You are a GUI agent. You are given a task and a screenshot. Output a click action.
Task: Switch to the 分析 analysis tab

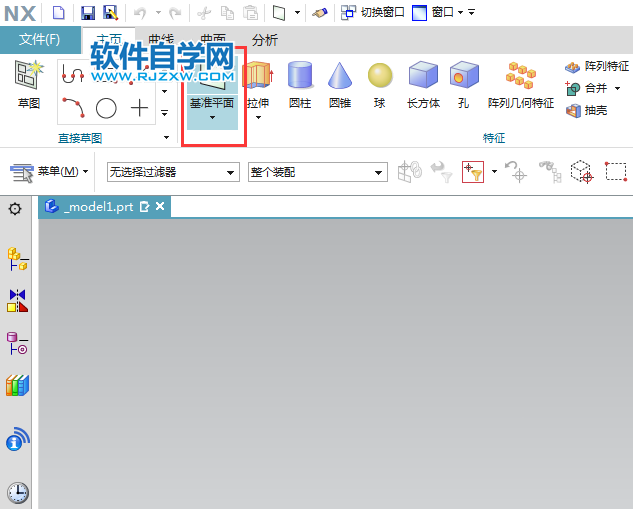click(x=265, y=40)
